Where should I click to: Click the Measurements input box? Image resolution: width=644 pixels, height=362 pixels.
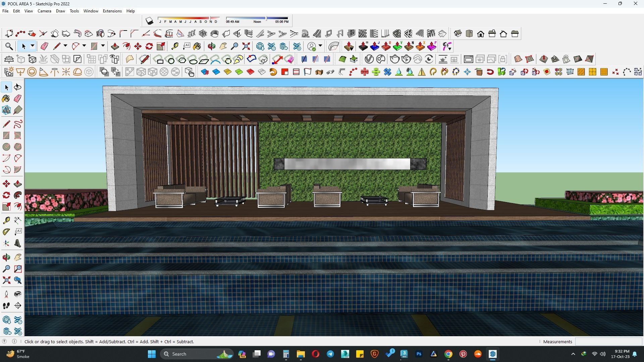pos(608,342)
